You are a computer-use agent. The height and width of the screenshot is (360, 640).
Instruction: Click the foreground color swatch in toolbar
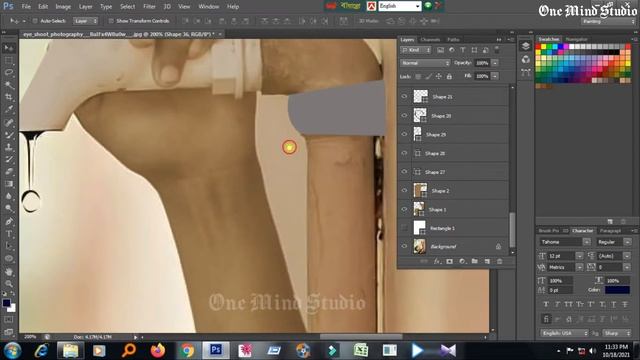(6, 303)
